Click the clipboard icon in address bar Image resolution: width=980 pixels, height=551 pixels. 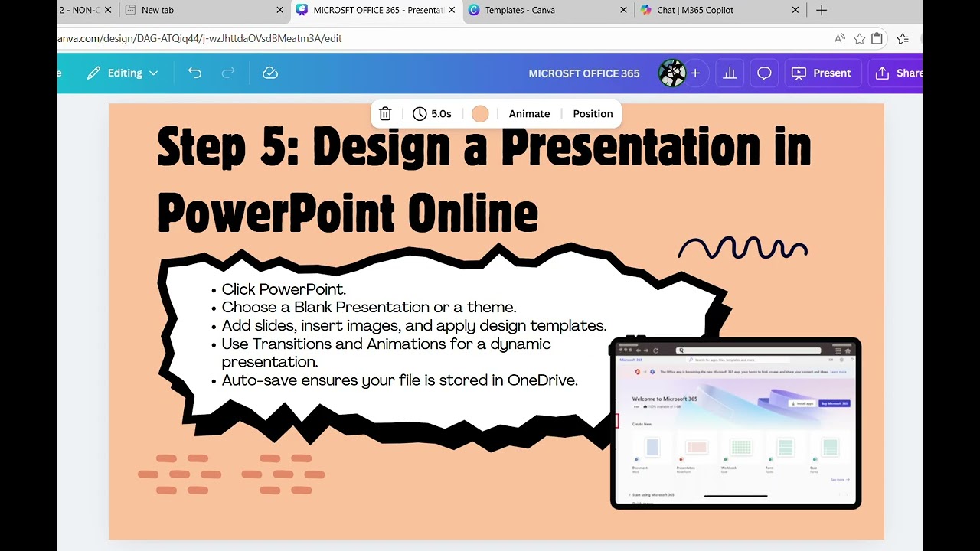[x=877, y=38]
